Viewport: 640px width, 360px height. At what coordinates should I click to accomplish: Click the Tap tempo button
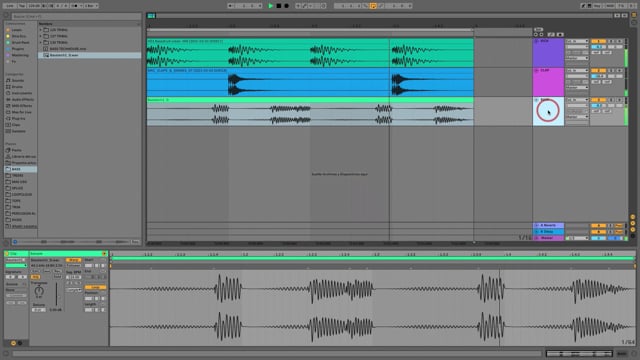(x=22, y=6)
